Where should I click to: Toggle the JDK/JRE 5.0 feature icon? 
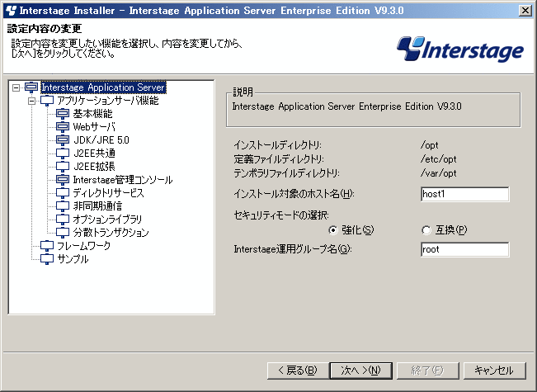click(x=63, y=140)
